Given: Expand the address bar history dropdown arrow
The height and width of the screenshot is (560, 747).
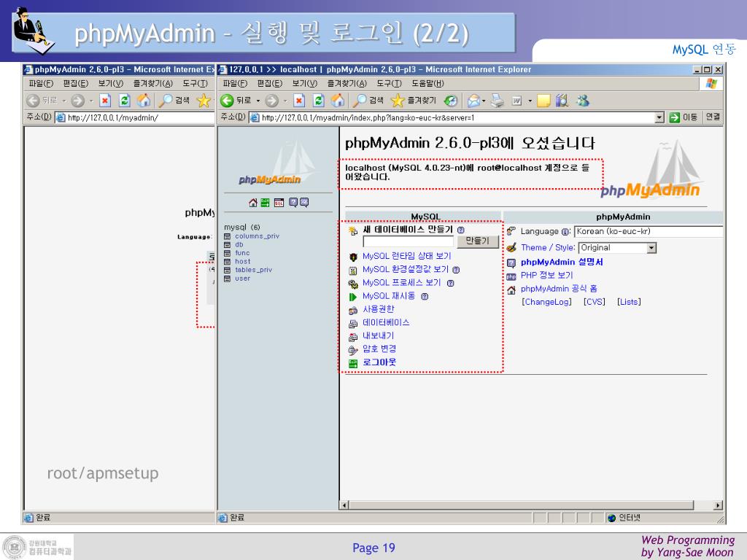Looking at the screenshot, I should (x=659, y=117).
